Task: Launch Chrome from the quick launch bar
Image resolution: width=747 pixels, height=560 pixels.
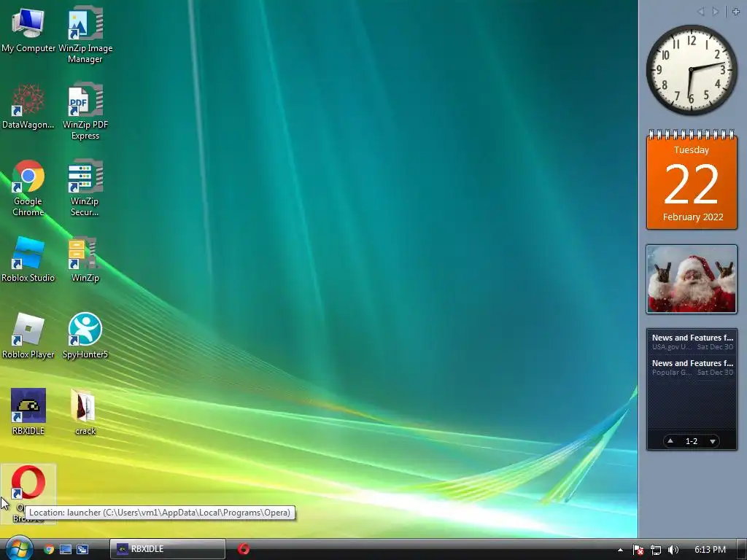Action: [49, 549]
